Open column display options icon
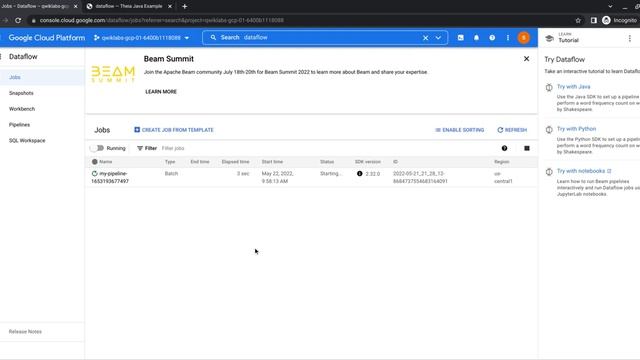The width and height of the screenshot is (640, 360). click(527, 148)
